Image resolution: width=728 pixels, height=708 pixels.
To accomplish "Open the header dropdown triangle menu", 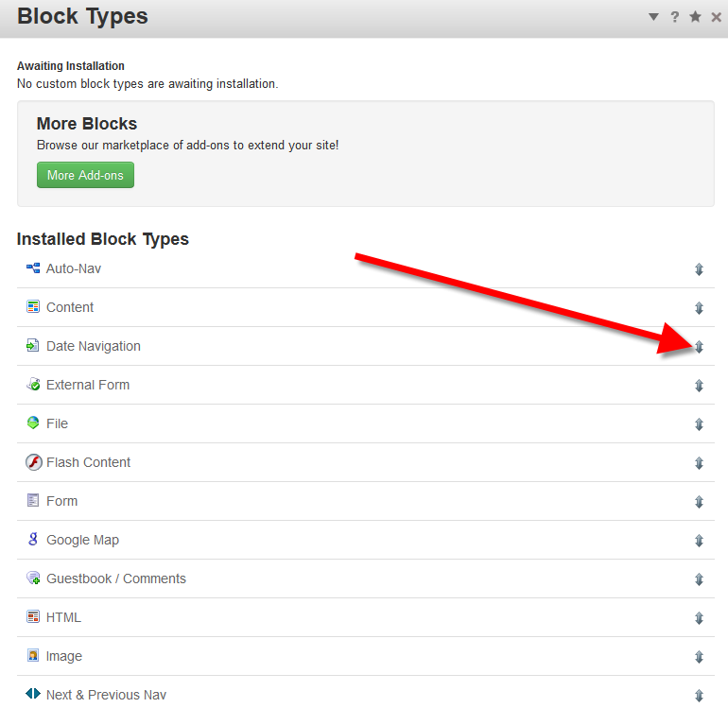I will pos(653,17).
